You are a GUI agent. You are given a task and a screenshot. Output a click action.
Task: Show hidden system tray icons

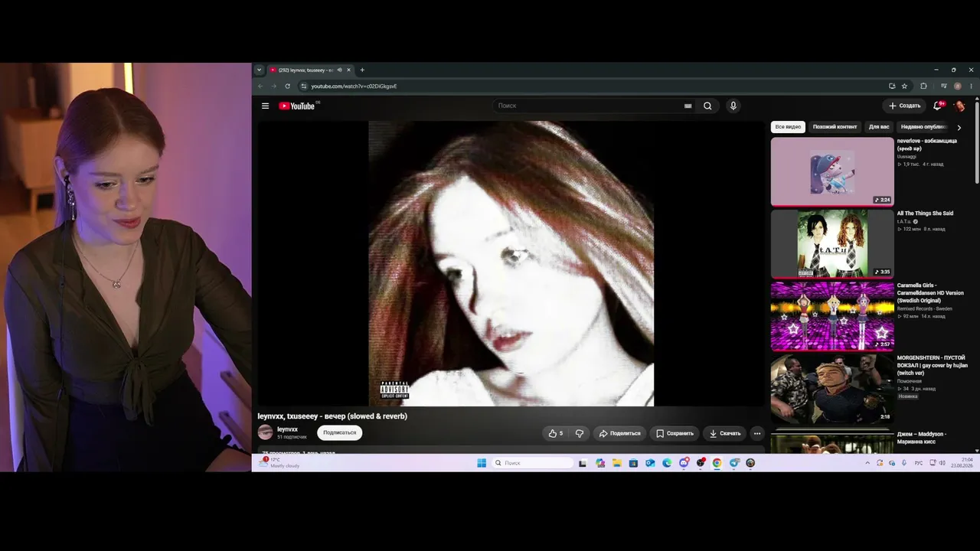tap(867, 463)
